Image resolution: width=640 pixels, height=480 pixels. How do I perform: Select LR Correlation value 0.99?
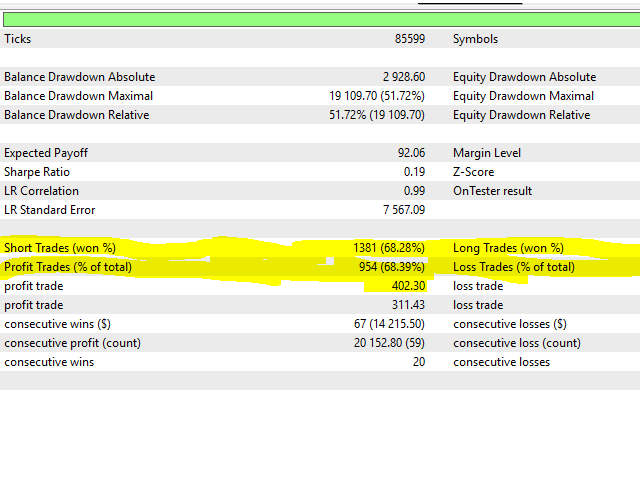(414, 191)
